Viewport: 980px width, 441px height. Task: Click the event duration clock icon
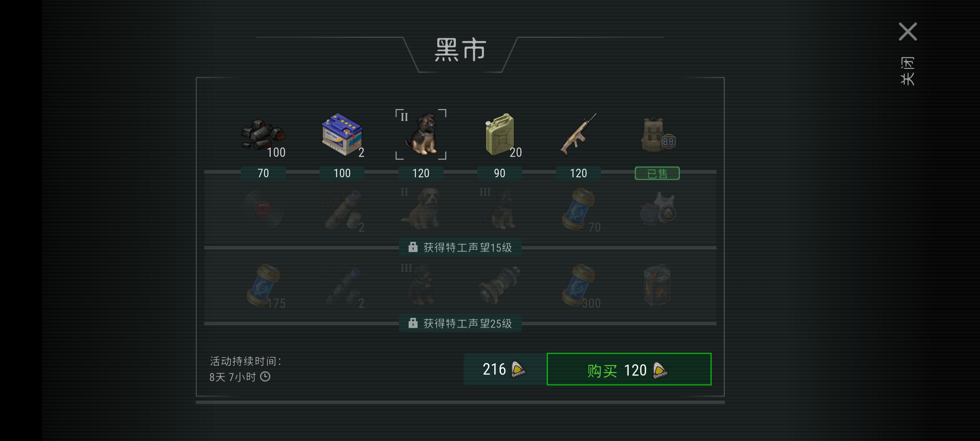265,377
